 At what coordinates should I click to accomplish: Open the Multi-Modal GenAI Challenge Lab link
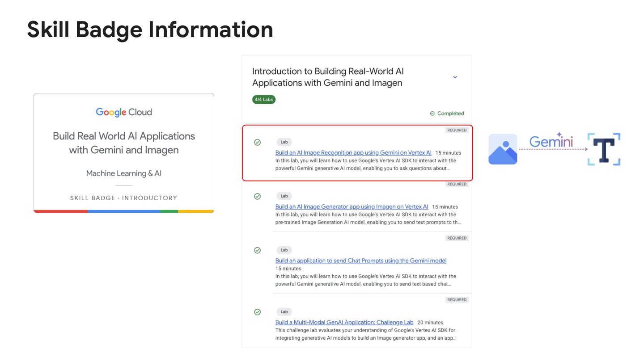click(x=344, y=322)
